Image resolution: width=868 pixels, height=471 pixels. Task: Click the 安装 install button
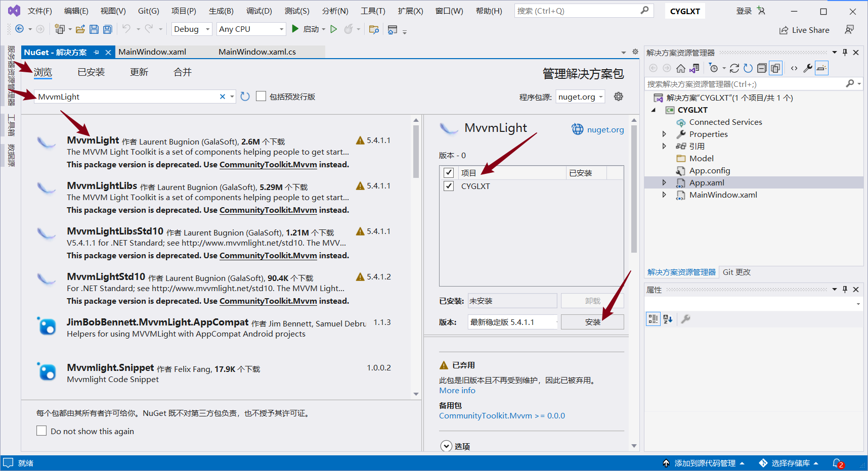click(592, 322)
